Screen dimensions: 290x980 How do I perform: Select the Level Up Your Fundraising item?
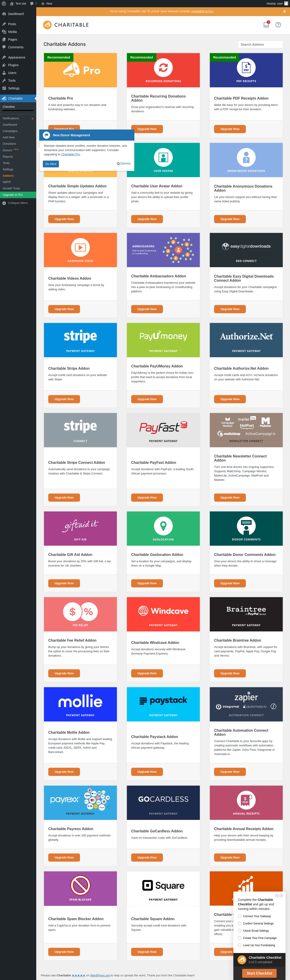[256, 945]
